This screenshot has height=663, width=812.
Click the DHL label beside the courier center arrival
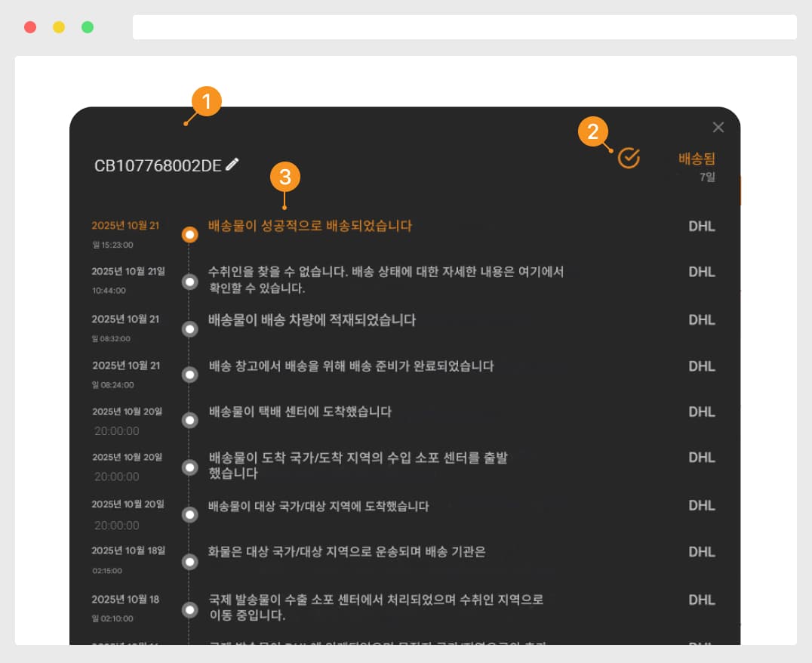(x=702, y=412)
